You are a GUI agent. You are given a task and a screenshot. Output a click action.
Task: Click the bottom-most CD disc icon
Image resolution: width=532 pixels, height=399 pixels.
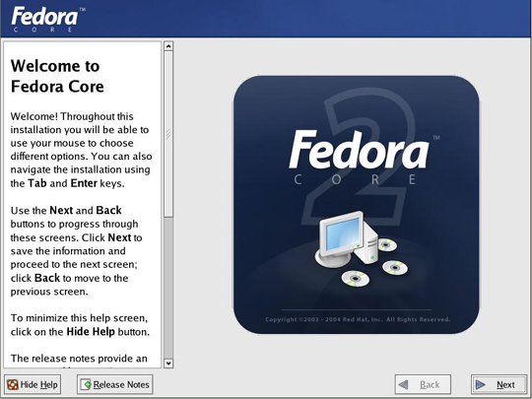coord(356,279)
